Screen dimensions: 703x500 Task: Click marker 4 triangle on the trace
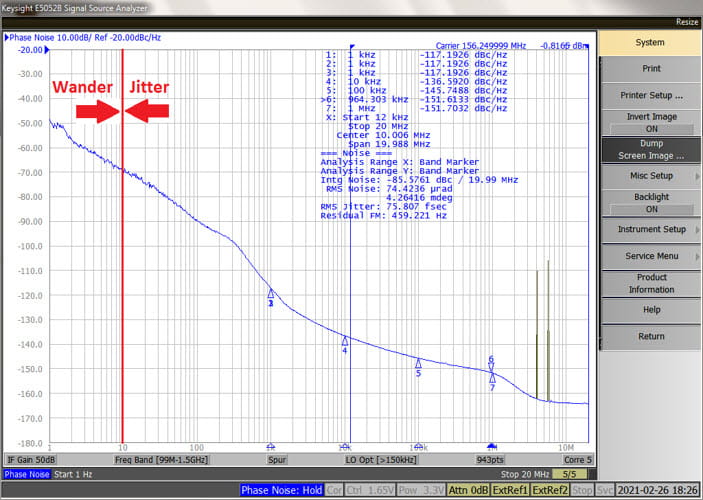345,341
